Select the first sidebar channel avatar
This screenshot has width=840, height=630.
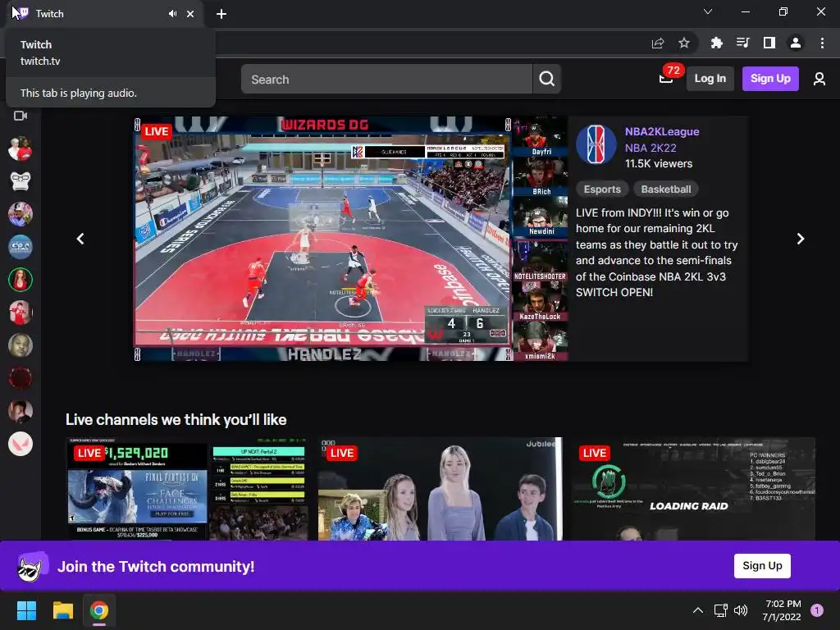click(x=21, y=148)
